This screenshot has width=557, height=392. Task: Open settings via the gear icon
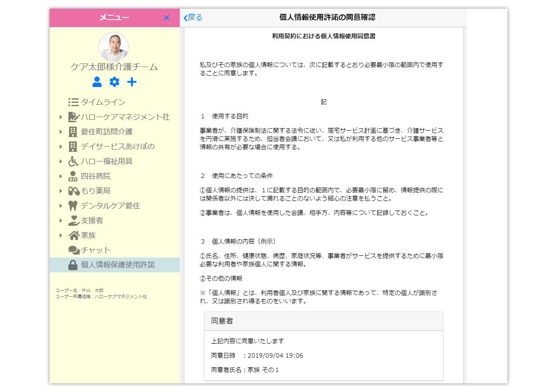coord(114,82)
